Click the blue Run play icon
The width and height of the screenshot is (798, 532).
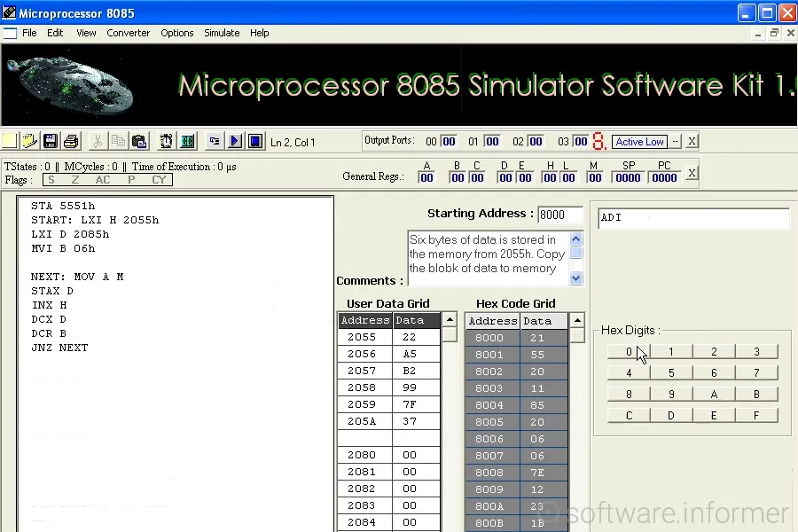(235, 141)
